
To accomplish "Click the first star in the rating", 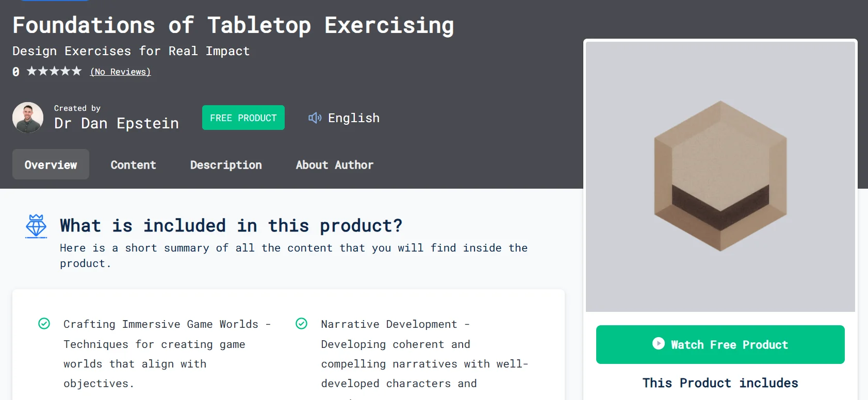I will tap(31, 71).
